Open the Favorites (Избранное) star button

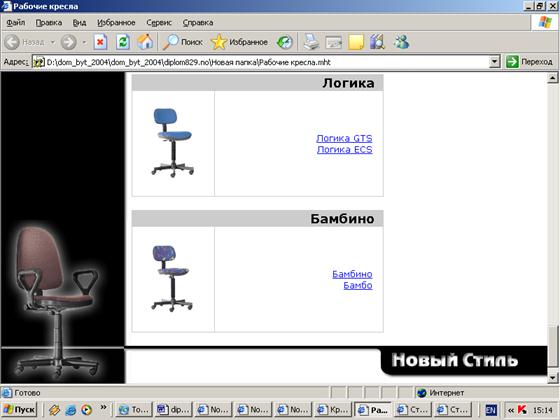(x=239, y=42)
